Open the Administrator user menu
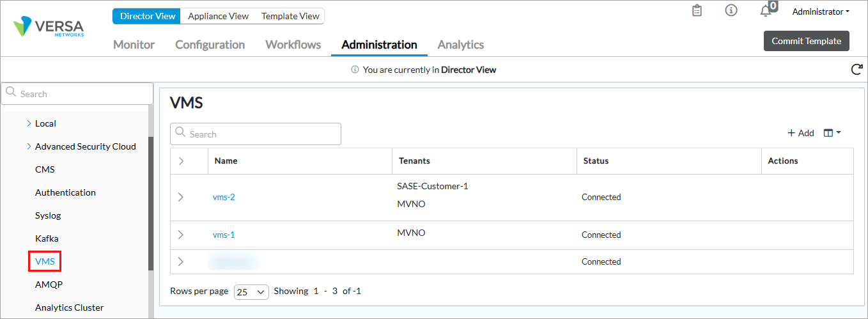The height and width of the screenshot is (319, 868). point(821,12)
